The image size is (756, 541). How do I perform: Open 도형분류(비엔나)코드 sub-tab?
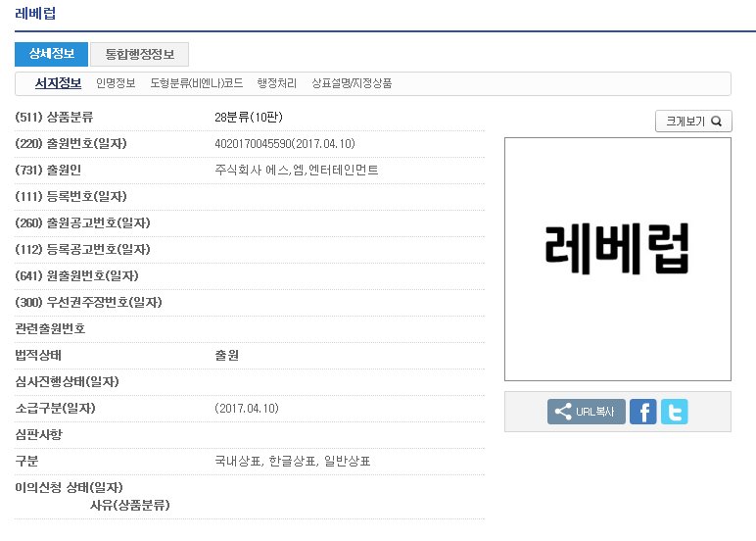pos(196,83)
